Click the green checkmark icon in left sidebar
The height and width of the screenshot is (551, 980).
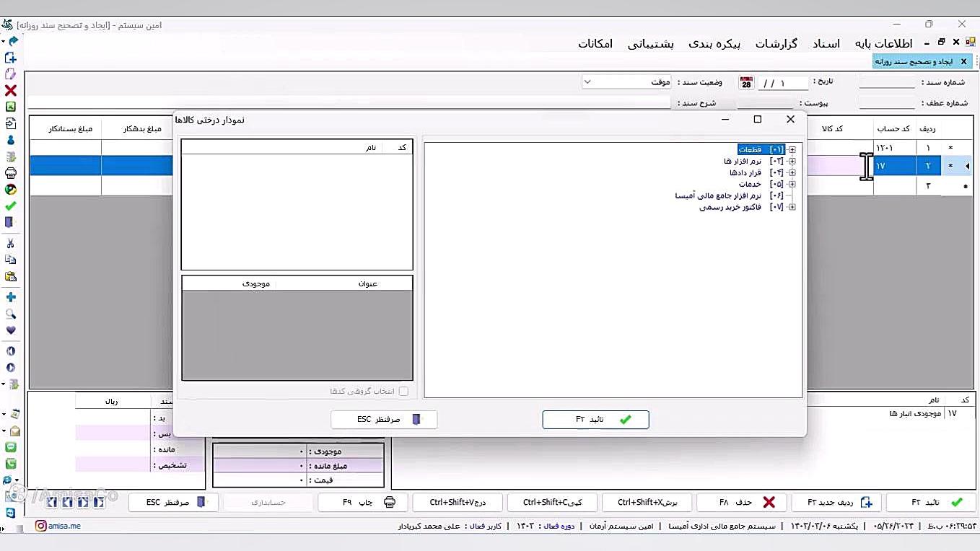(10, 206)
